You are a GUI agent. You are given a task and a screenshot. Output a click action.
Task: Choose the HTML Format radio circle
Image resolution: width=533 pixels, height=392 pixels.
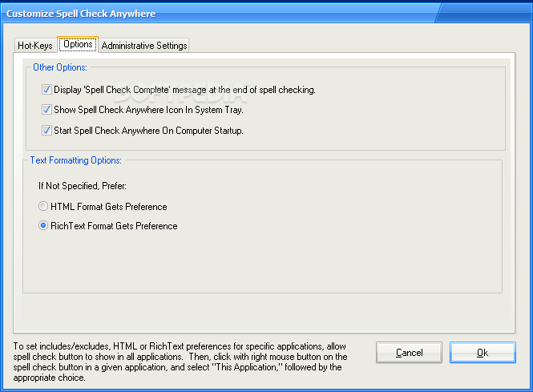click(x=43, y=206)
